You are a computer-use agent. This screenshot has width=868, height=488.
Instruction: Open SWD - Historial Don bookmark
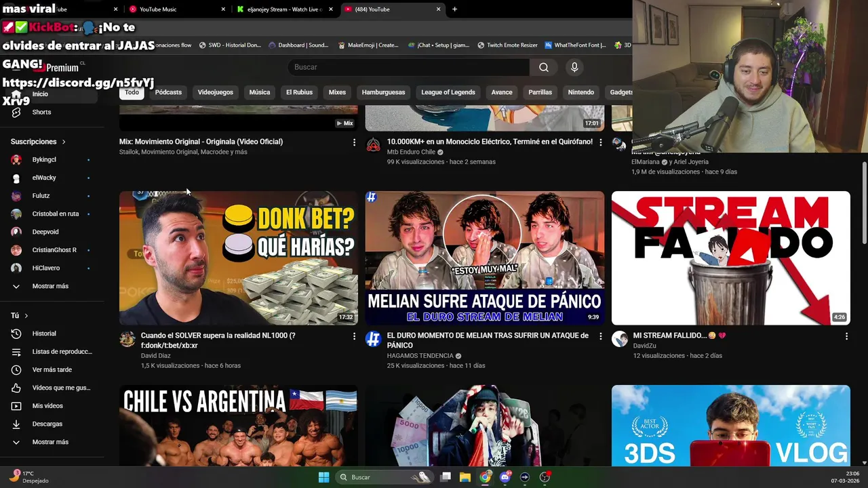pos(230,45)
